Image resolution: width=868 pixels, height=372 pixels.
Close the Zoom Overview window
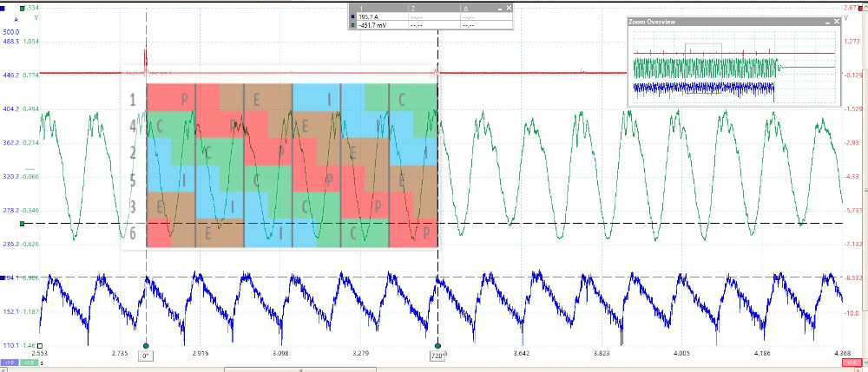pos(835,21)
